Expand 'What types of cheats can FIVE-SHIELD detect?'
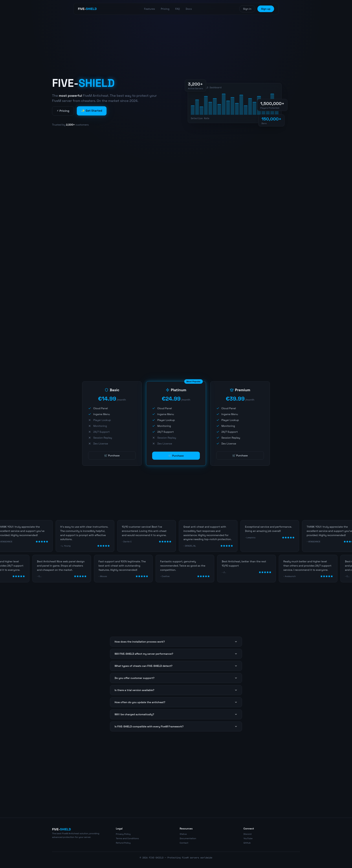The image size is (352, 868). [x=176, y=666]
